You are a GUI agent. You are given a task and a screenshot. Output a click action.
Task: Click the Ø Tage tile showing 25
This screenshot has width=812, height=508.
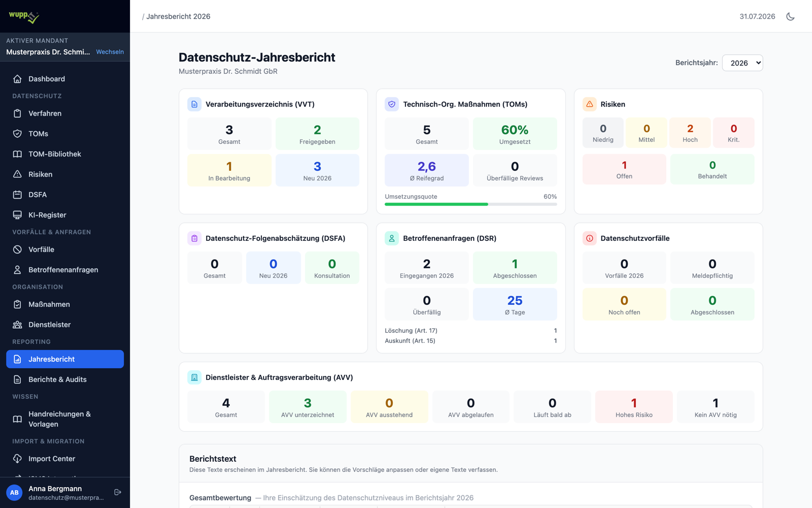515,304
